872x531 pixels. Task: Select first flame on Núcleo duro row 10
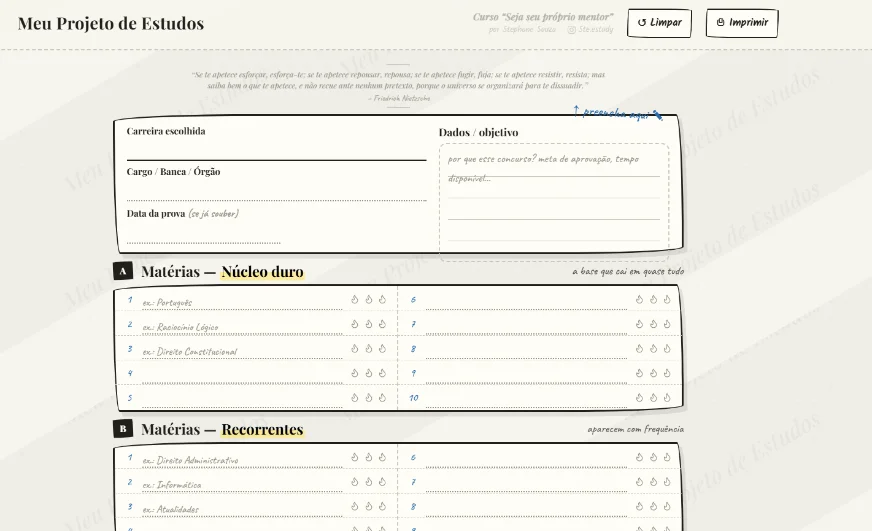640,398
